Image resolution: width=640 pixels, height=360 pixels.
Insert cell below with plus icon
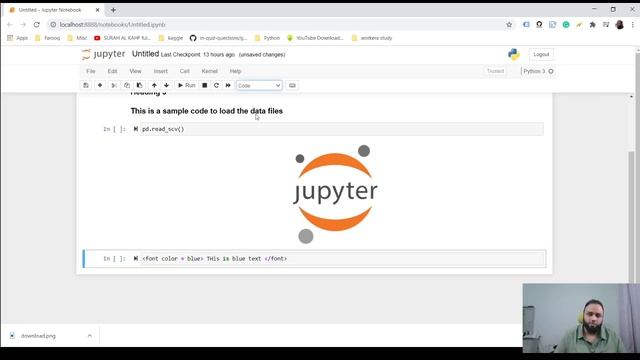coord(100,85)
